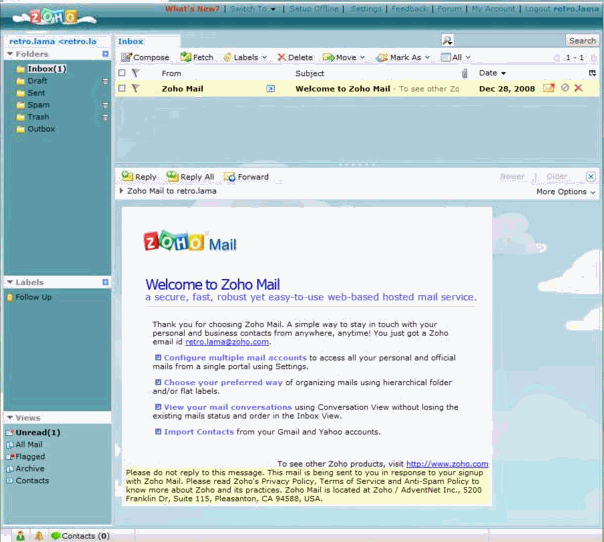
Task: Empty the Trash folder using its side icon
Action: click(105, 117)
